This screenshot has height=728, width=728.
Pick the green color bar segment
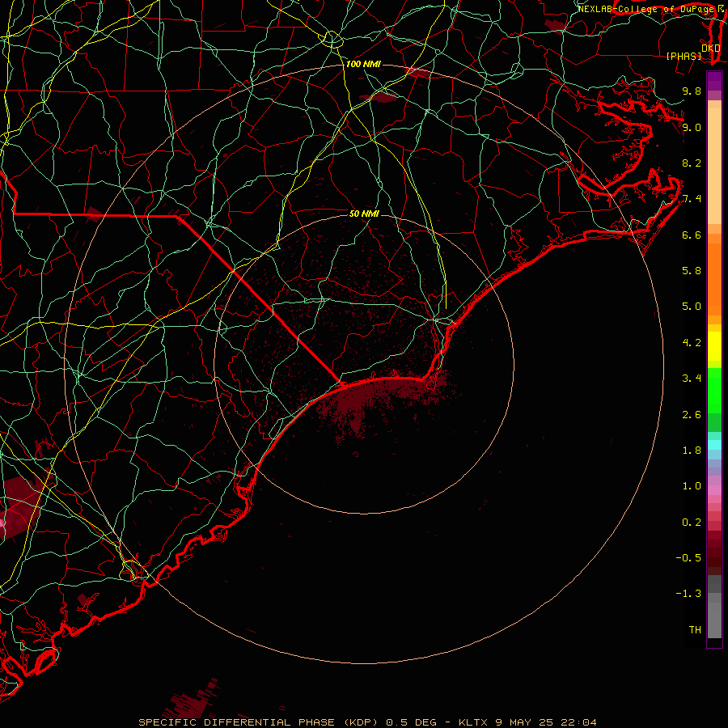714,391
